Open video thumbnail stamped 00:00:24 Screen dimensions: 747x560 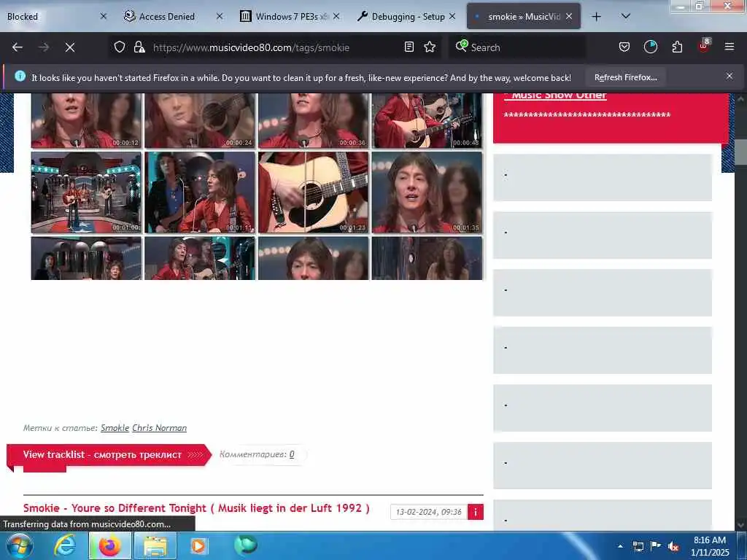tap(200, 120)
